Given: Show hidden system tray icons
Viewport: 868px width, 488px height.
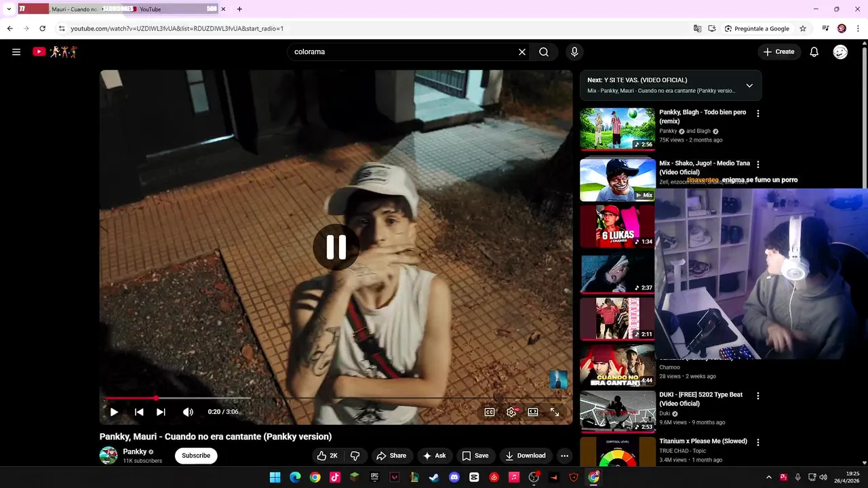Looking at the screenshot, I should (x=768, y=477).
